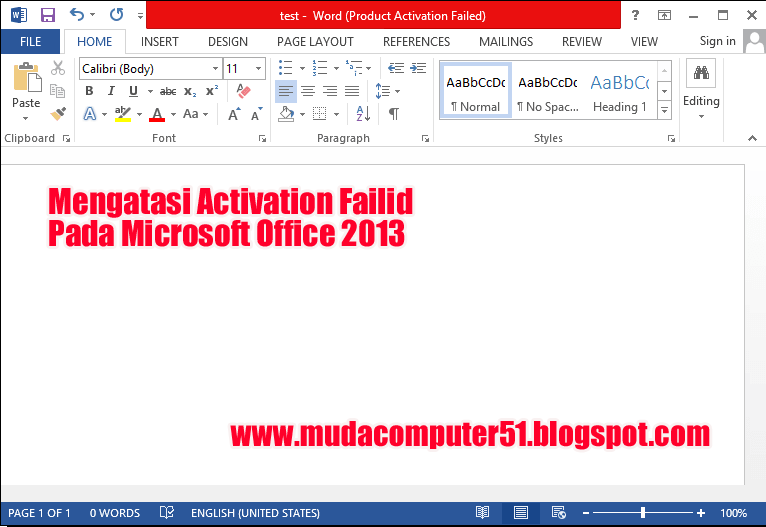Toggle show paragraph marks pilcrow
This screenshot has height=527, width=766.
[393, 114]
